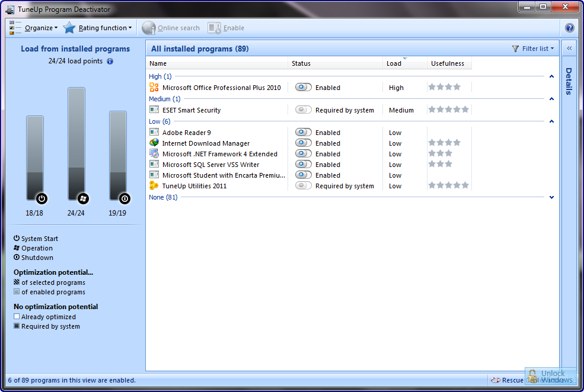The image size is (584, 392).
Task: Click the TuneUp Utilities 2011 icon
Action: click(x=154, y=186)
